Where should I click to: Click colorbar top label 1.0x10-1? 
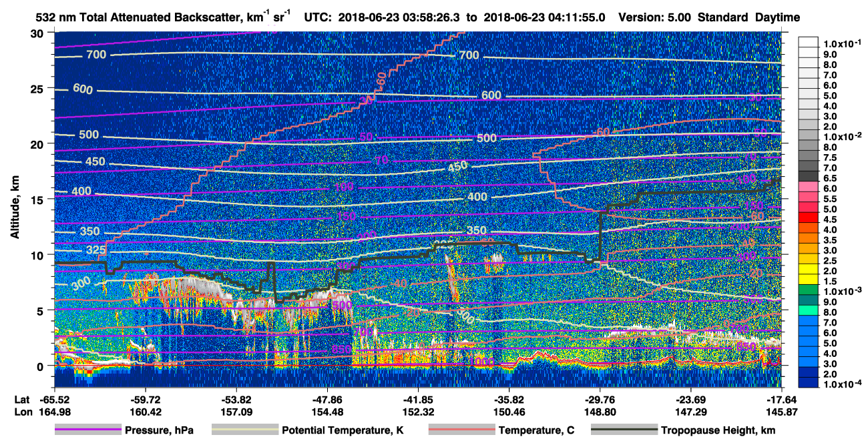(x=844, y=43)
